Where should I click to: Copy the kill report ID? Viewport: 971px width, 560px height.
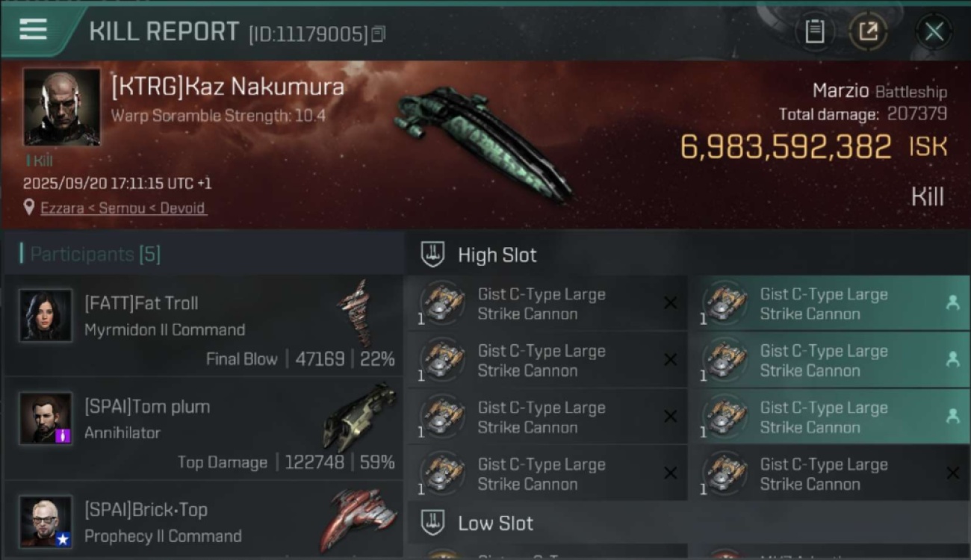tap(378, 34)
